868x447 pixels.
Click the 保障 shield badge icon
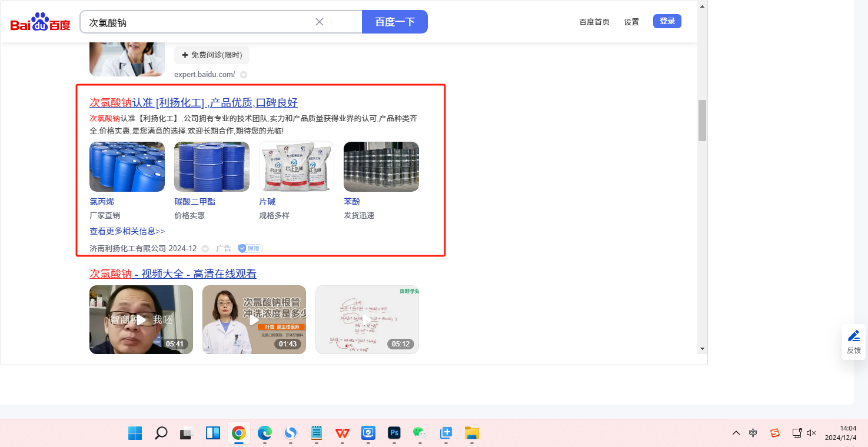(x=250, y=248)
